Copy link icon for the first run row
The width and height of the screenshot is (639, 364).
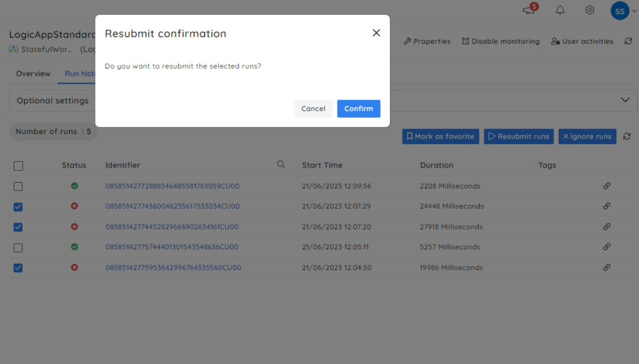(607, 186)
